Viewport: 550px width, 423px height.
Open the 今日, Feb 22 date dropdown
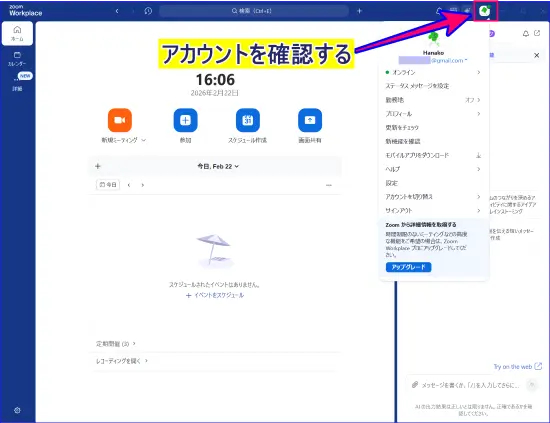pyautogui.click(x=218, y=166)
